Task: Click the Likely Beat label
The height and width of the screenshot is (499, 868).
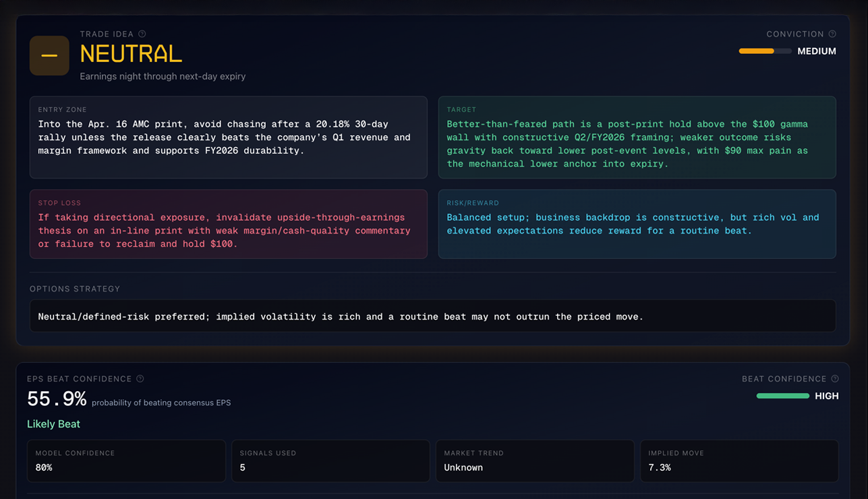Action: coord(53,424)
